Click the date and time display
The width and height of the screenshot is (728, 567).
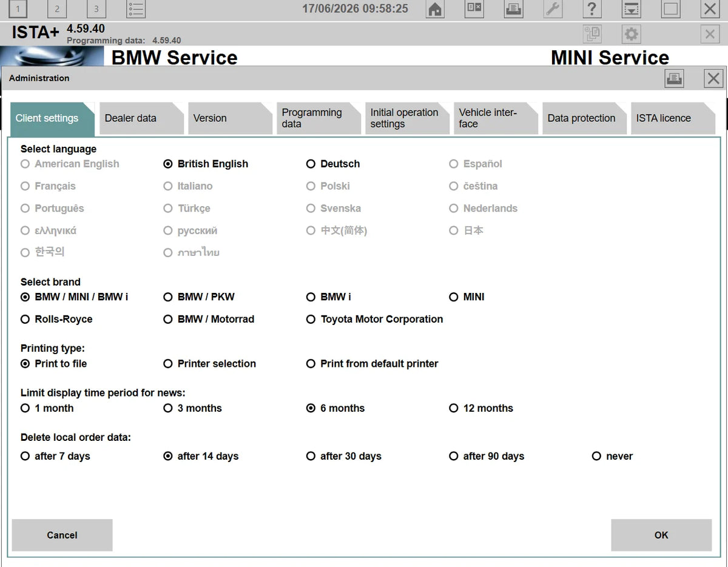tap(355, 8)
